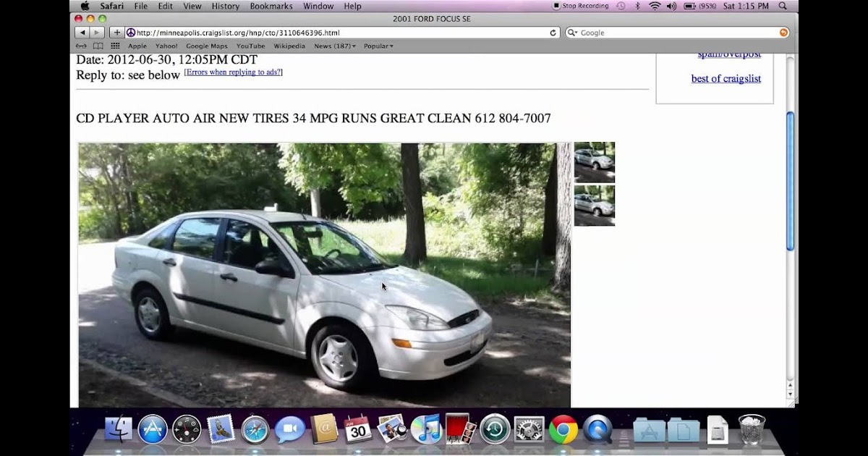Screen dimensions: 868x456
Task: Open the Help menu
Action: (352, 6)
